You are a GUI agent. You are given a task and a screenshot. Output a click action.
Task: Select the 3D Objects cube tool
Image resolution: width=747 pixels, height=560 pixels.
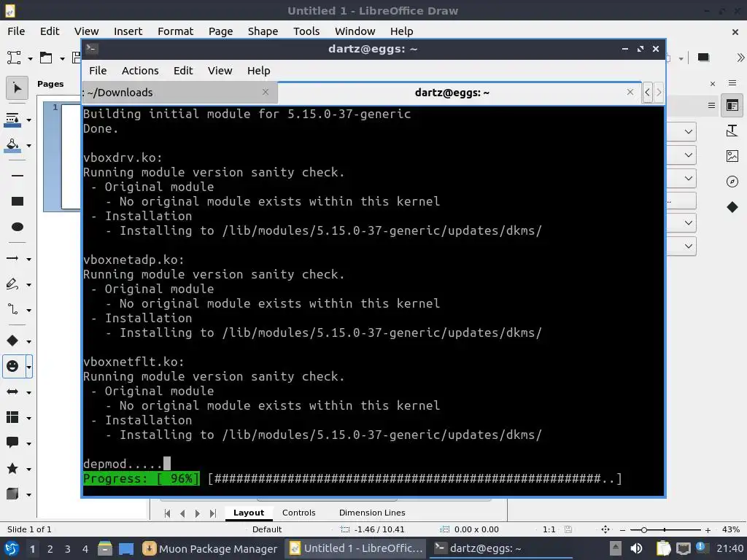tap(12, 494)
